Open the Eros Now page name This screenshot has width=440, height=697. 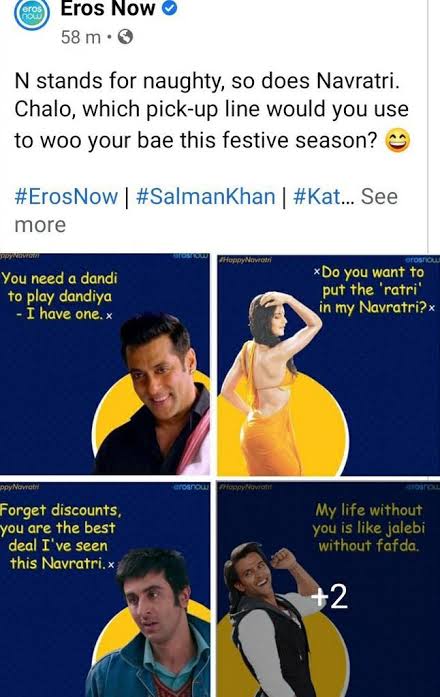pyautogui.click(x=108, y=8)
